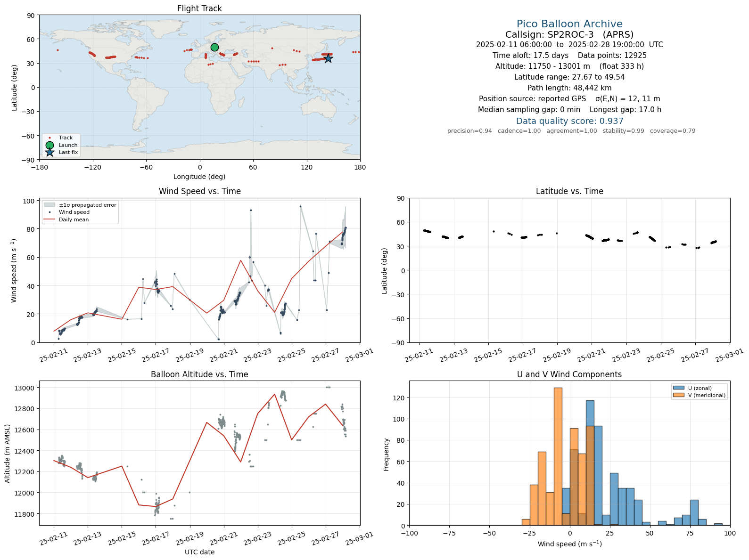
Task: Click the blue Last fix star on the map
Action: coord(328,58)
